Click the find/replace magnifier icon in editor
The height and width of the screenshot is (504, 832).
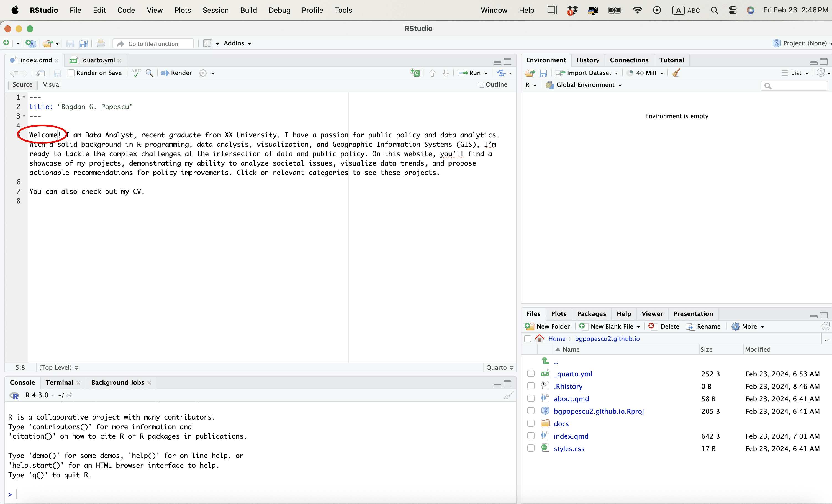149,73
